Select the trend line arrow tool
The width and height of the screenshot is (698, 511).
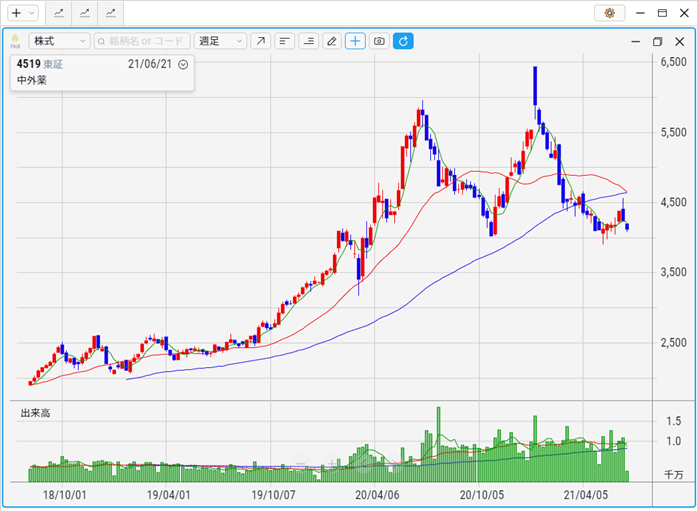click(260, 41)
